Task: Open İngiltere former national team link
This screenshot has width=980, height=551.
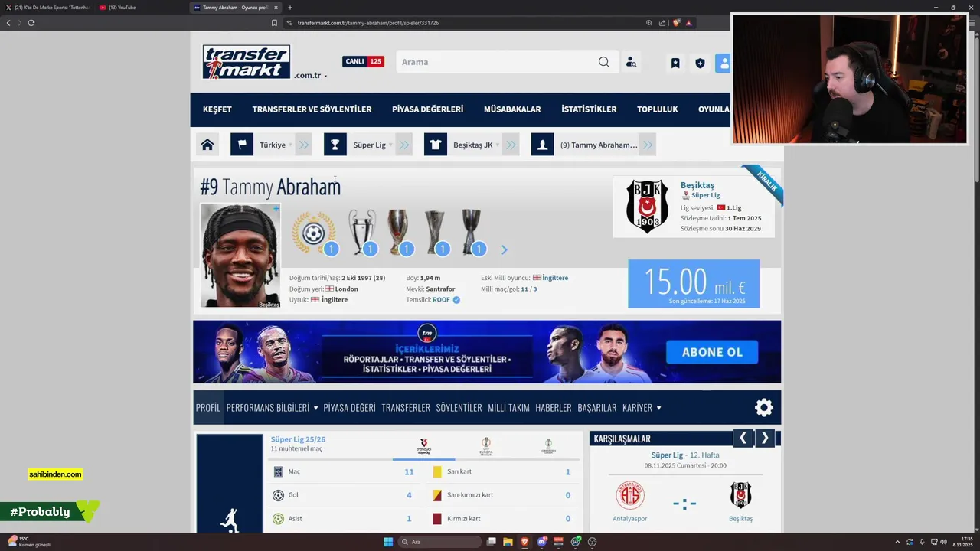Action: tap(555, 278)
